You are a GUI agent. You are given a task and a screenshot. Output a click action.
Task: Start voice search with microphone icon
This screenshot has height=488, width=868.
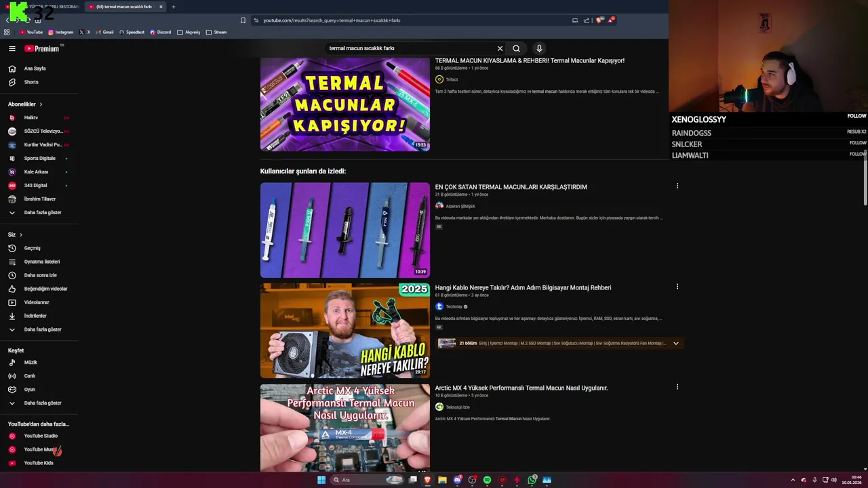539,48
